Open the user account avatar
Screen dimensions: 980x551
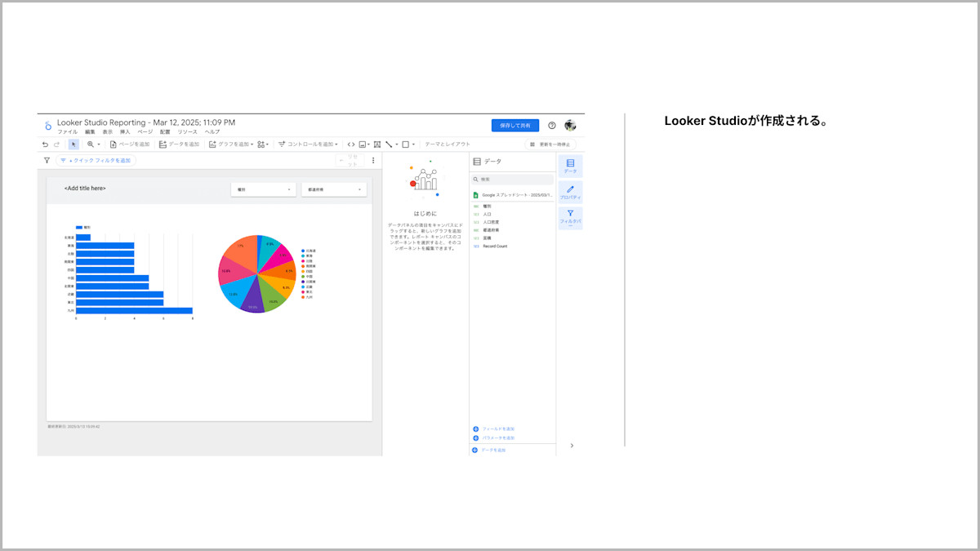pyautogui.click(x=570, y=126)
